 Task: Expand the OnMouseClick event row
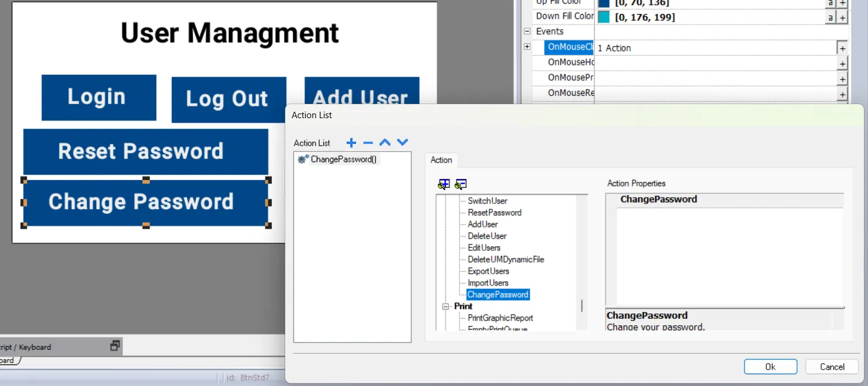(527, 47)
